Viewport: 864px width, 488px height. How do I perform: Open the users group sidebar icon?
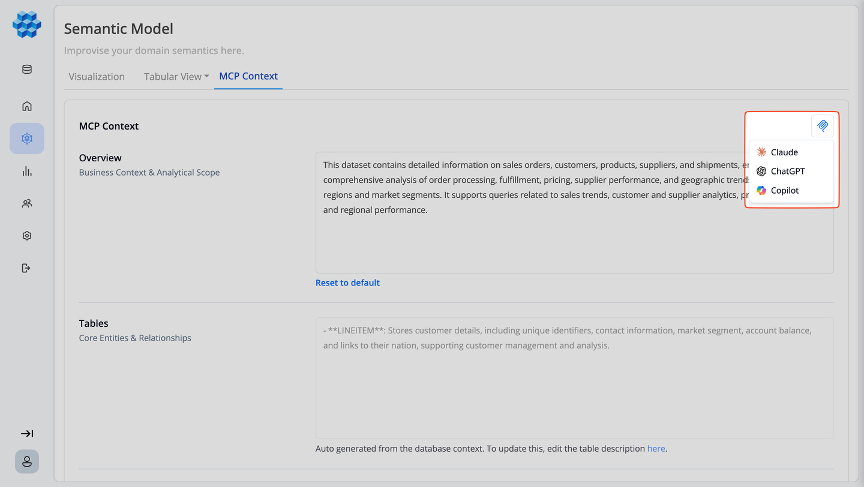tap(27, 203)
